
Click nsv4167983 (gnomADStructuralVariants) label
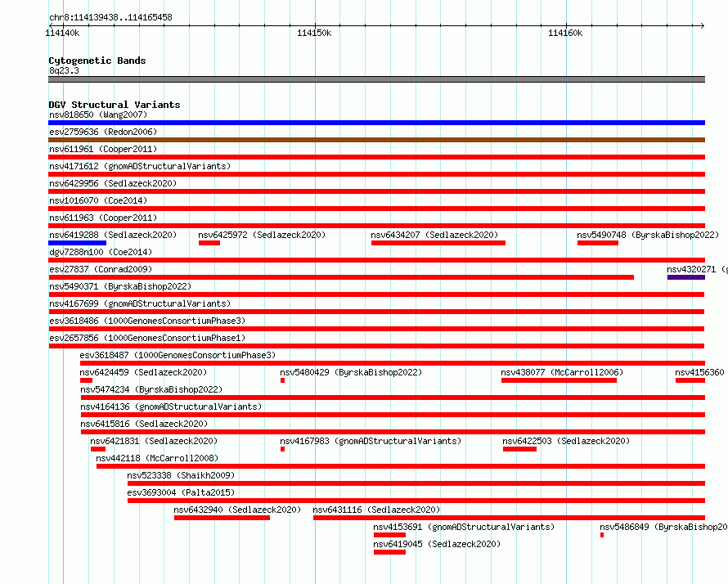[371, 441]
